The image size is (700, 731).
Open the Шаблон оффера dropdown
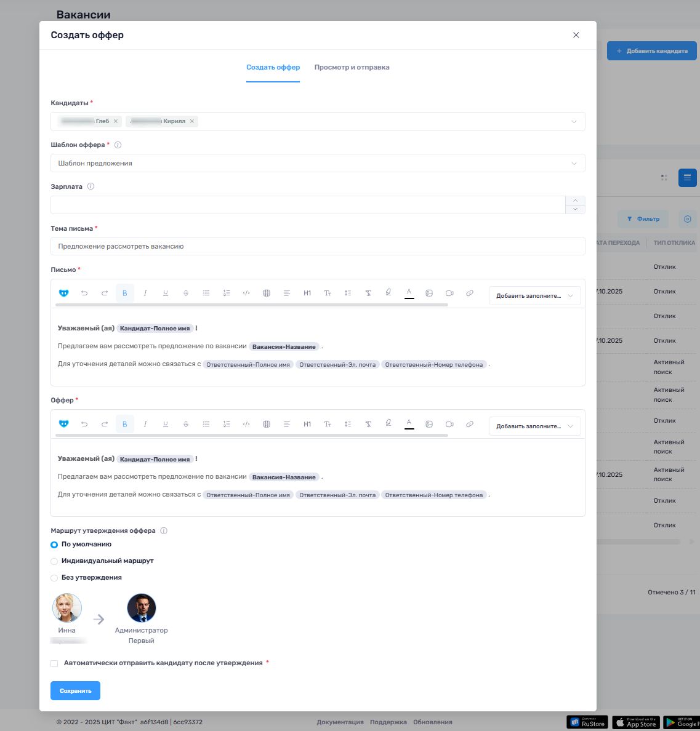pyautogui.click(x=317, y=164)
